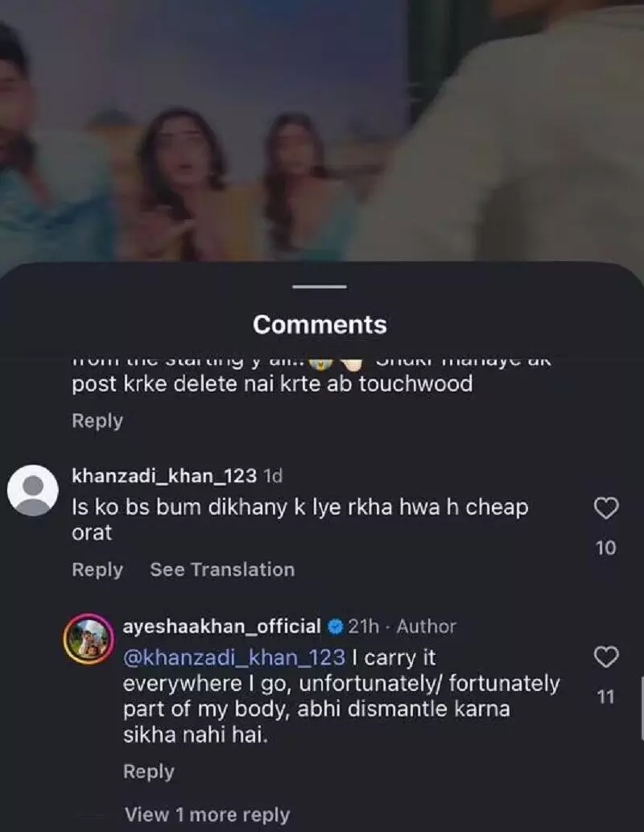Screen dimensions: 644x832
Task: Open khanzadi_khan_123's grey profile avatar
Action: 32,490
